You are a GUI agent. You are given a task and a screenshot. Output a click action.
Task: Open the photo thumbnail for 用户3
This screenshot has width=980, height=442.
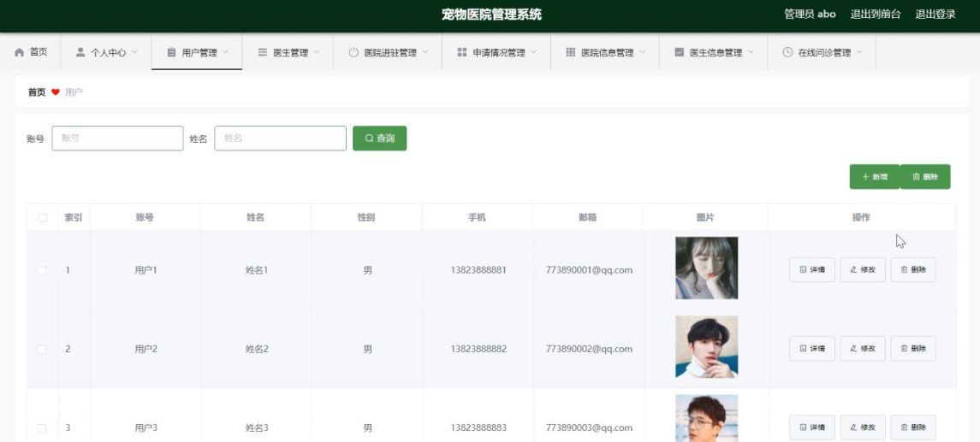tap(706, 418)
